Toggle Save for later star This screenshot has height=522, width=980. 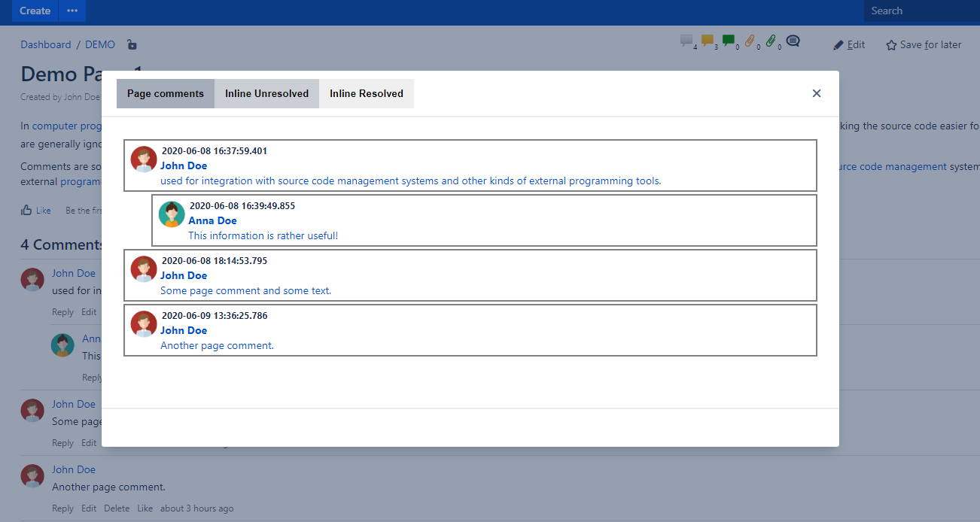[891, 44]
